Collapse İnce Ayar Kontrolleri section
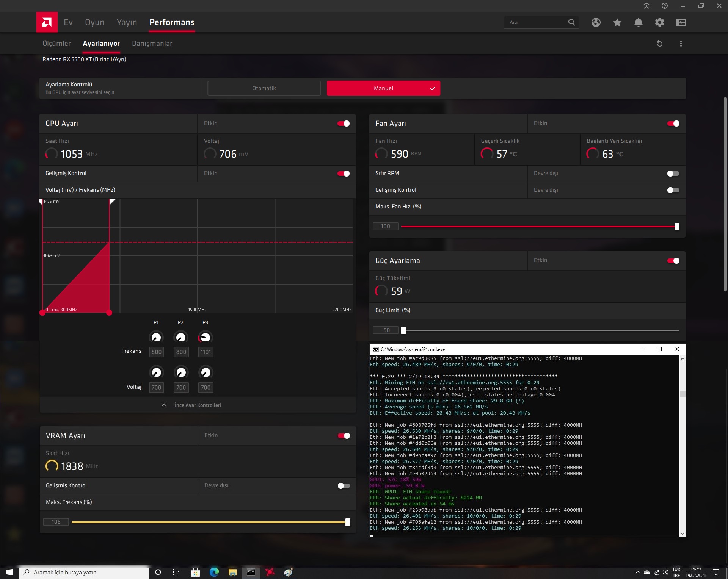This screenshot has width=728, height=579. tap(191, 405)
